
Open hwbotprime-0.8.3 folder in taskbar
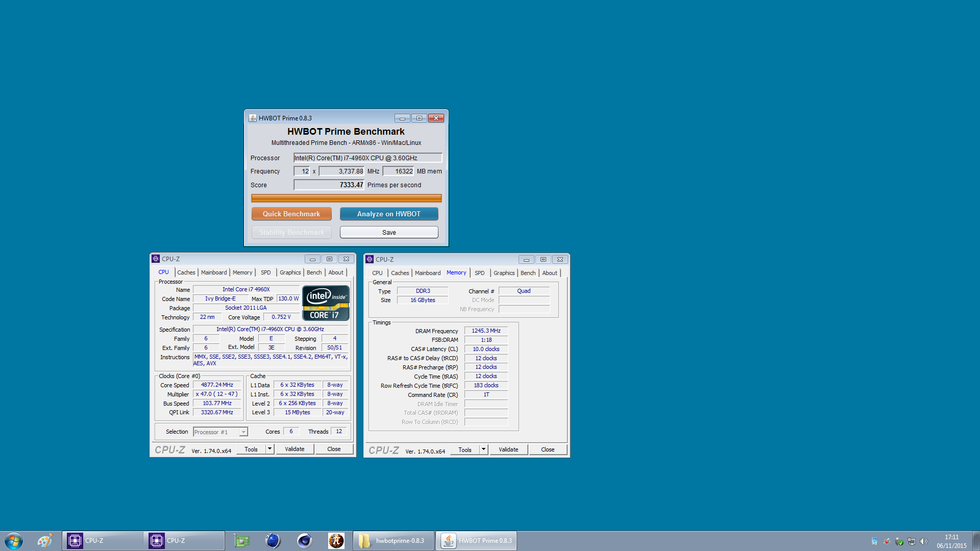click(393, 541)
